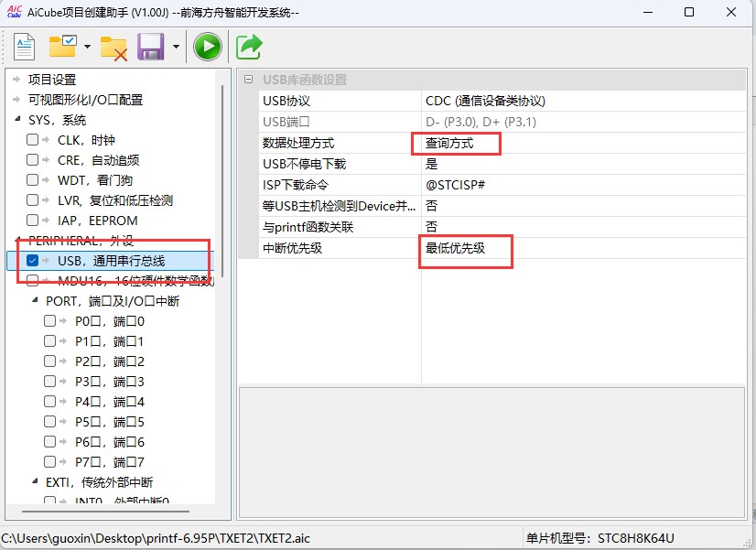Select IAP EEPROM tree label
Viewport: 756px width, 550px height.
pyautogui.click(x=97, y=221)
